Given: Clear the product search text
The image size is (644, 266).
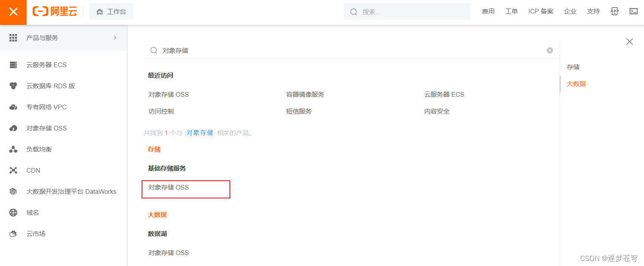Looking at the screenshot, I should (x=550, y=50).
